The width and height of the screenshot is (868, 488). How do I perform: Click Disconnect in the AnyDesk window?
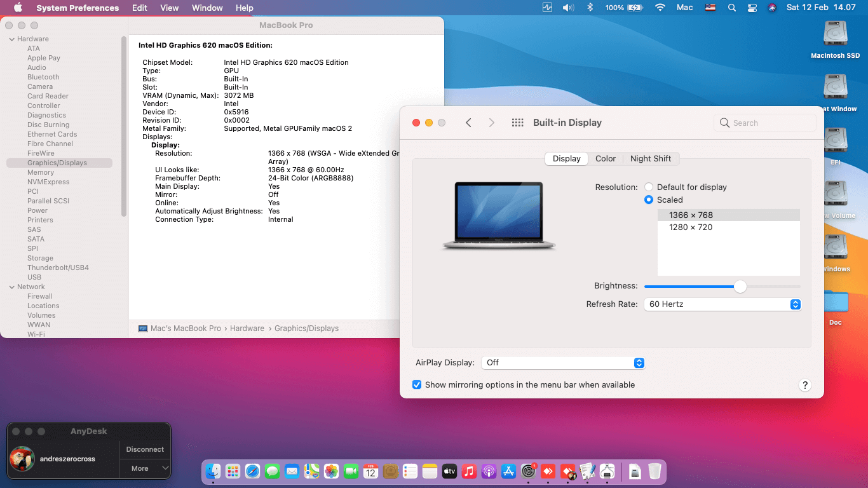point(145,449)
